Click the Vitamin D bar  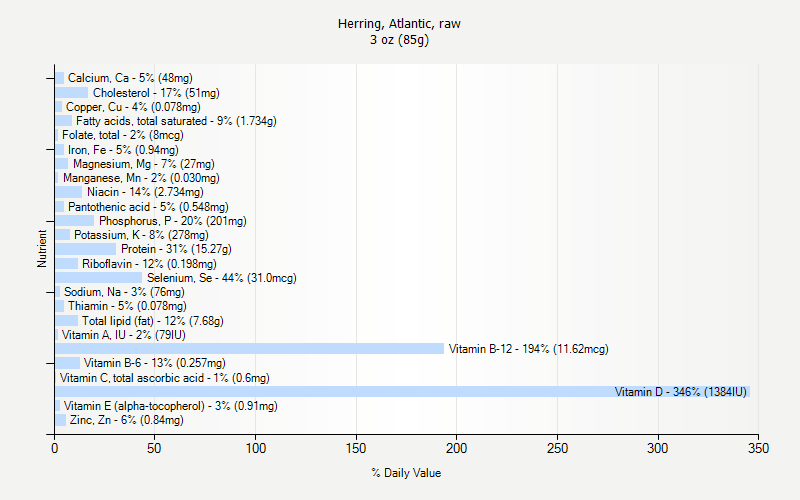click(400, 392)
